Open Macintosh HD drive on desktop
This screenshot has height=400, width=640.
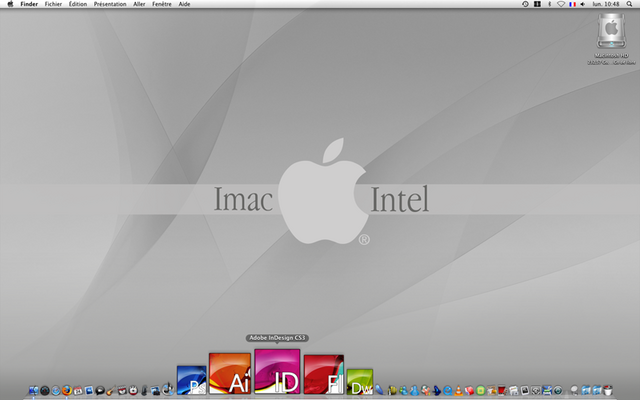(611, 32)
